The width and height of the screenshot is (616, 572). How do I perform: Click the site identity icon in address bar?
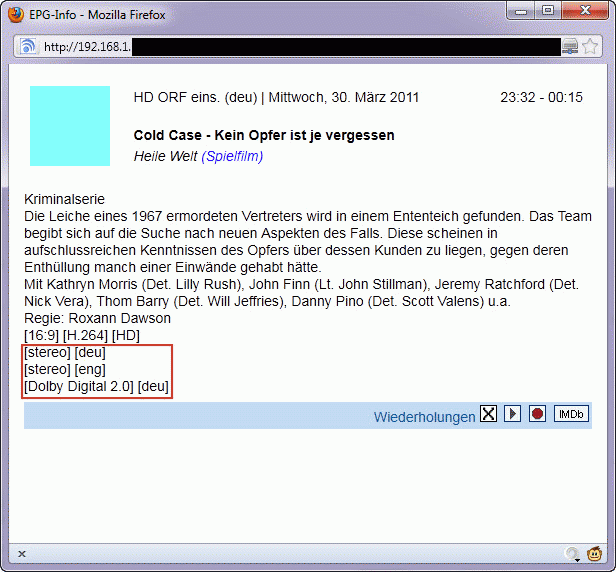pyautogui.click(x=28, y=46)
